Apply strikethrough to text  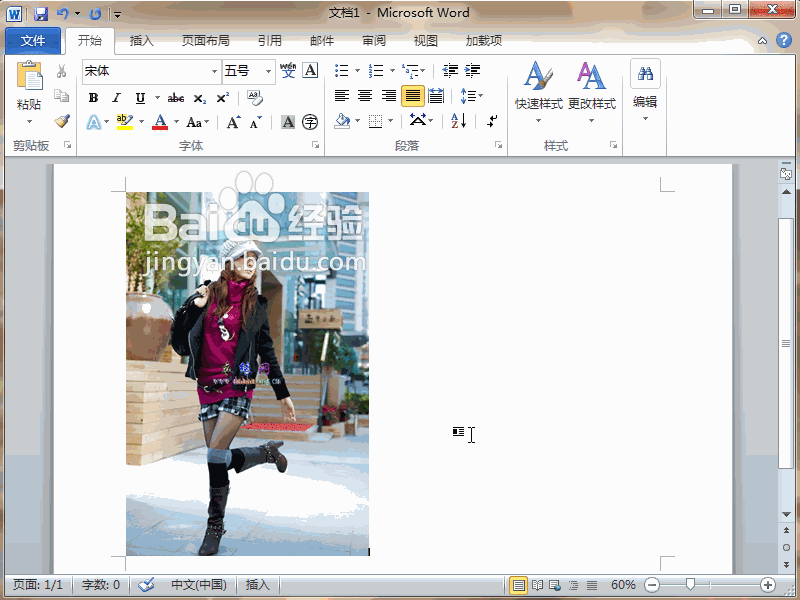click(176, 97)
